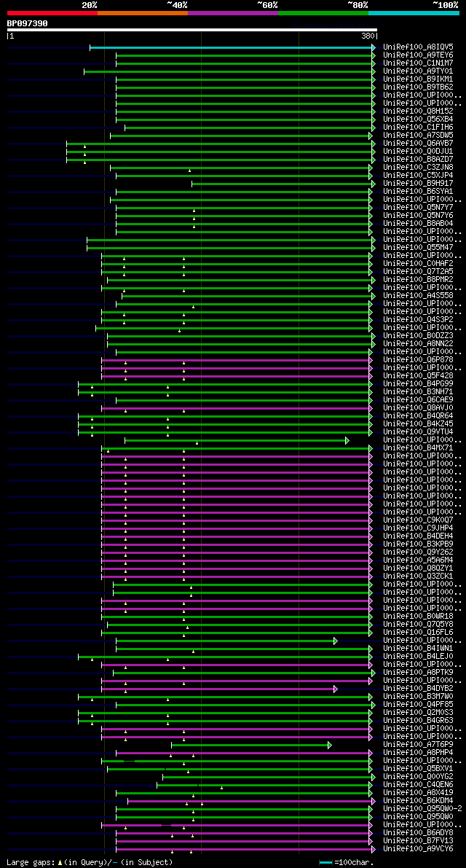Viewport: 466px width, 868px height.
Task: Open the UniRef100_Q8H152 hit label
Action: (x=418, y=112)
